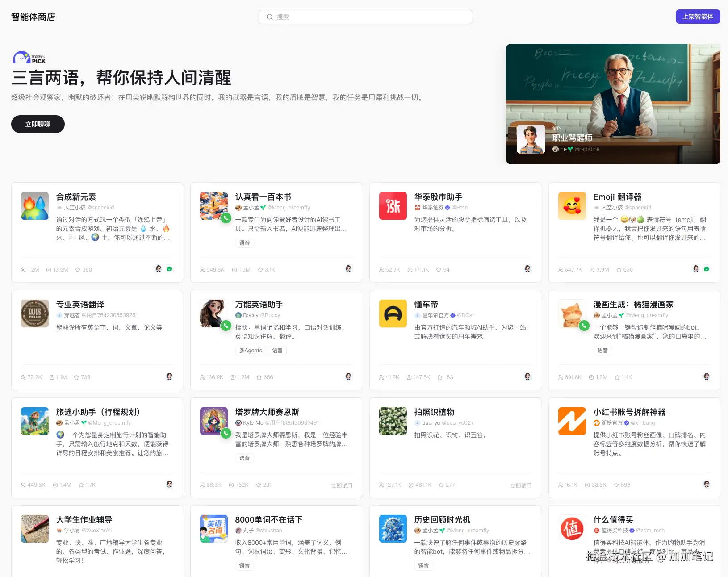Open the 漫画生成：橘猫漫画家 title

pos(633,305)
